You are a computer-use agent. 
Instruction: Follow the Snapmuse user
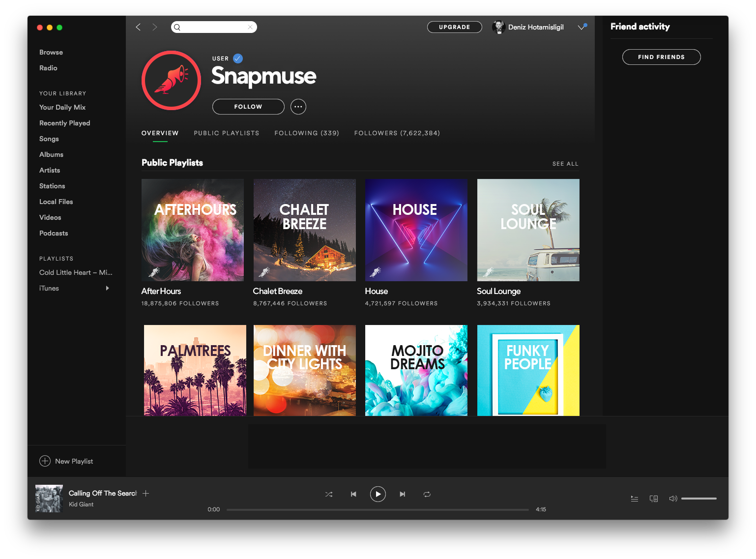coord(248,107)
